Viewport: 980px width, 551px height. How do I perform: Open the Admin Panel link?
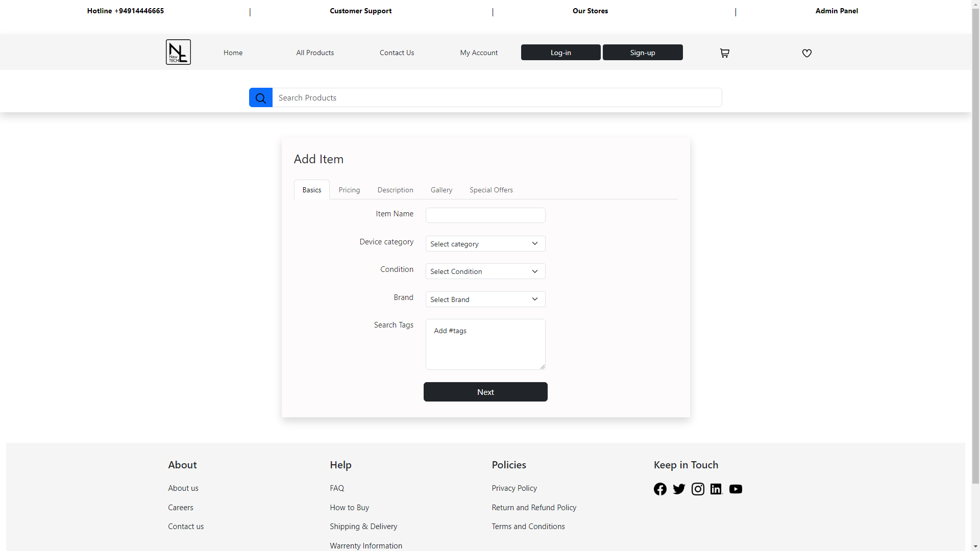pos(836,11)
